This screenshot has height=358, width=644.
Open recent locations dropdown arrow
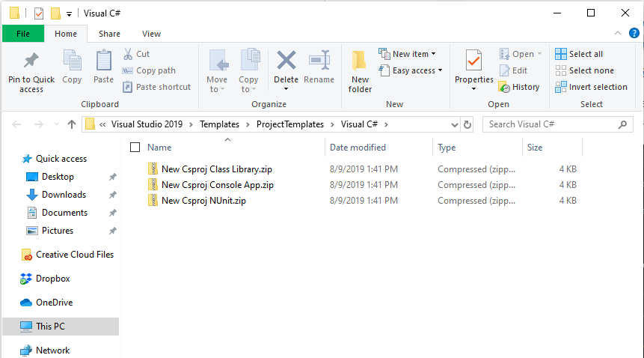pos(56,124)
